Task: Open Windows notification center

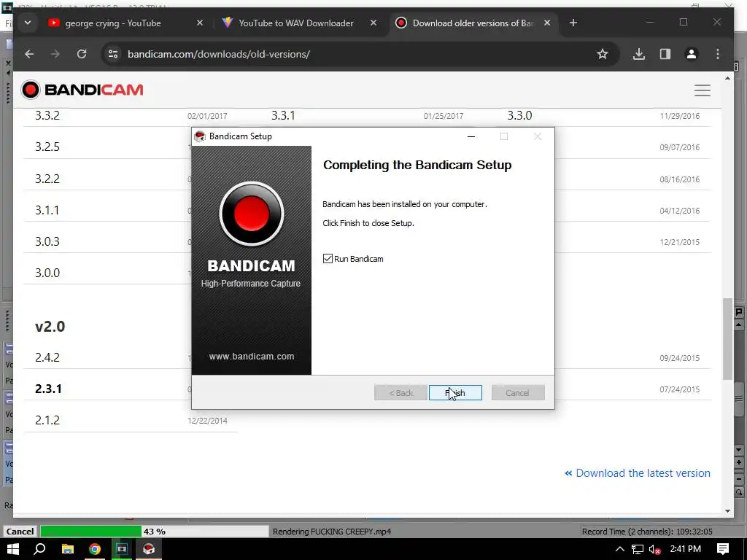Action: (723, 549)
